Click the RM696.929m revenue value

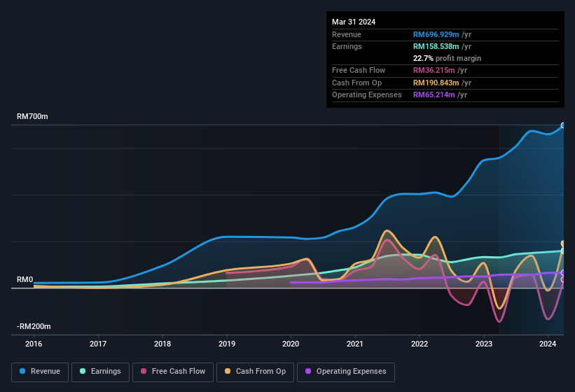436,34
